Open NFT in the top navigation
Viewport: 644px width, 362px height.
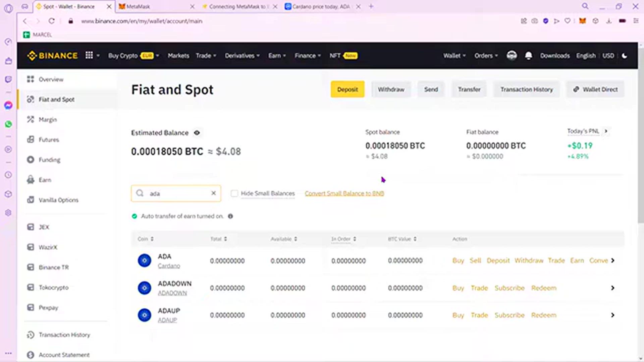pos(343,56)
